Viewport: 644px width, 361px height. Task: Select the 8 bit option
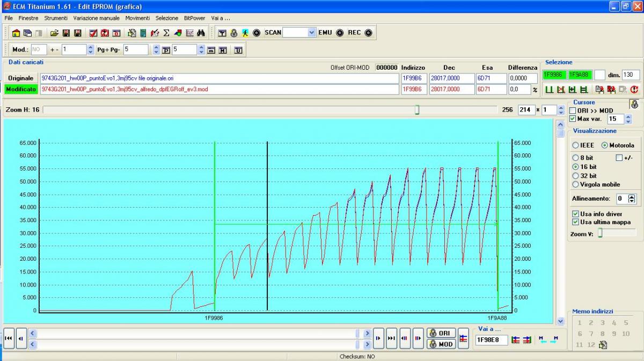576,158
